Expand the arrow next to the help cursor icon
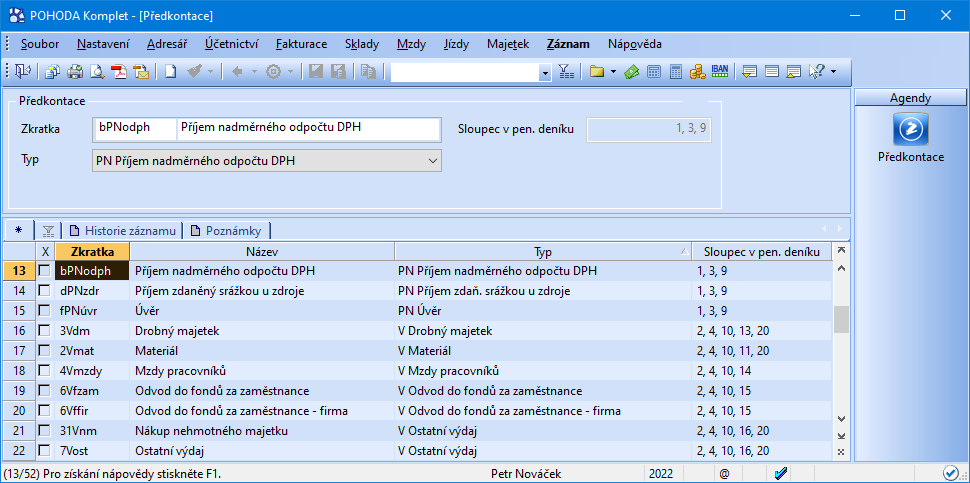This screenshot has width=970, height=483. point(833,72)
